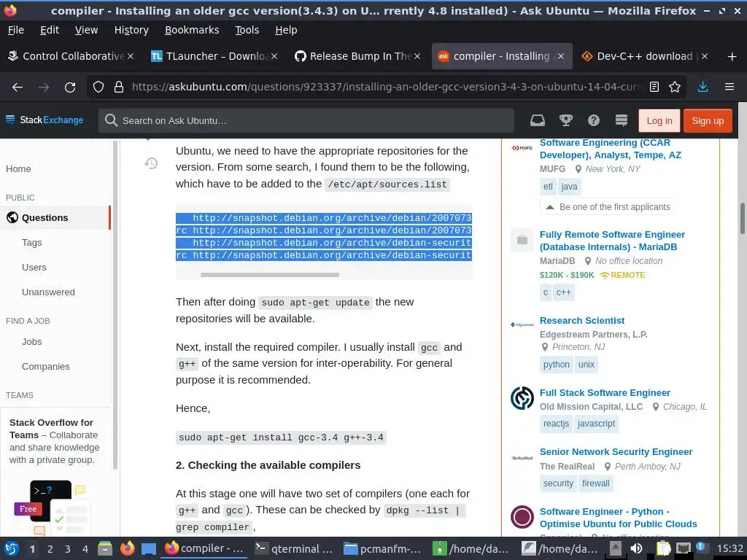Bookmark this page with the star icon

pyautogui.click(x=675, y=87)
